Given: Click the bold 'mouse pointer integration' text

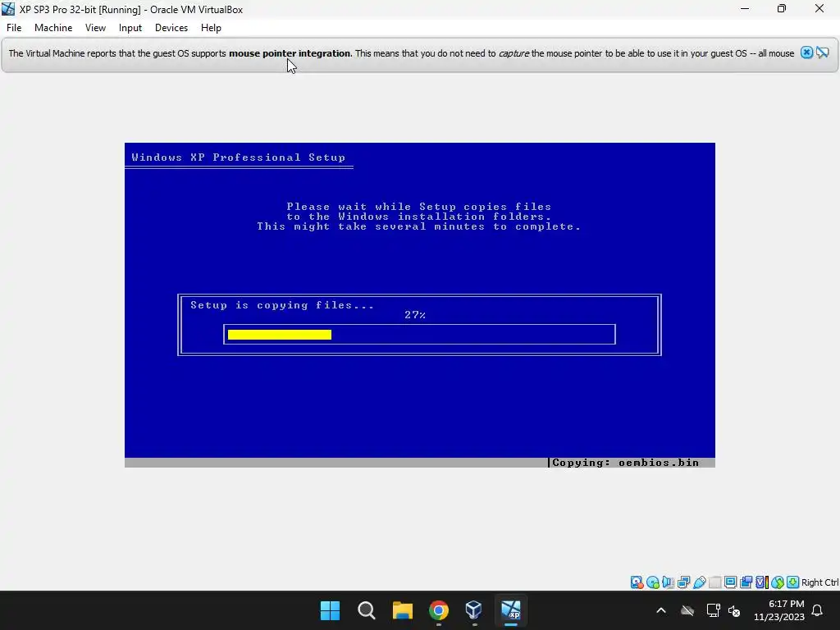Looking at the screenshot, I should (x=290, y=53).
